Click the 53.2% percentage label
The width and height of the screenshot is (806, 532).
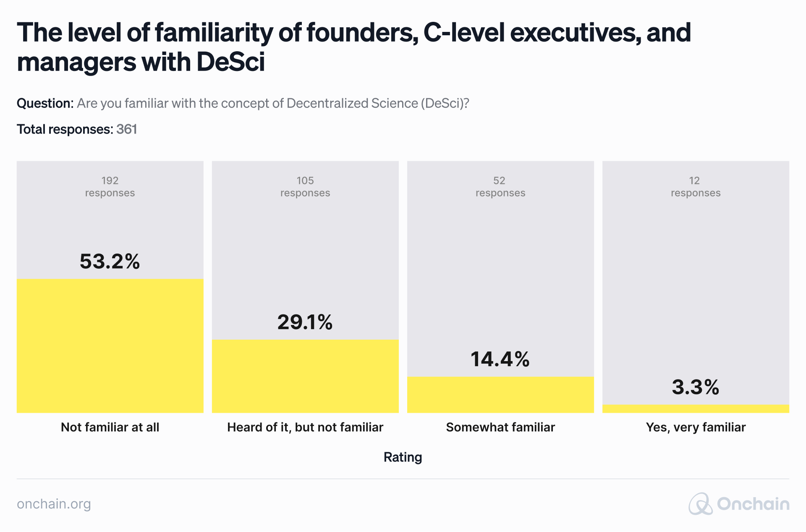(x=110, y=261)
